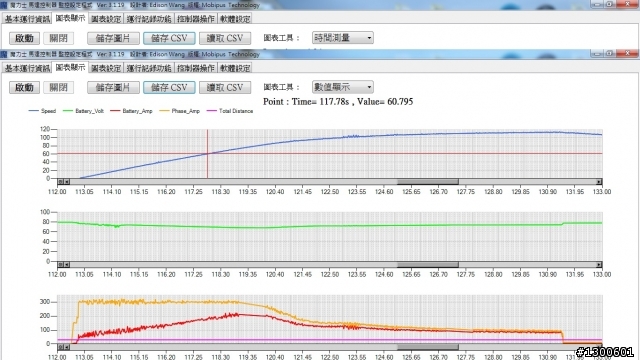Click the Battery_Volt chart scrollbar thumb
This screenshot has height=360, width=640.
pyautogui.click(x=428, y=264)
